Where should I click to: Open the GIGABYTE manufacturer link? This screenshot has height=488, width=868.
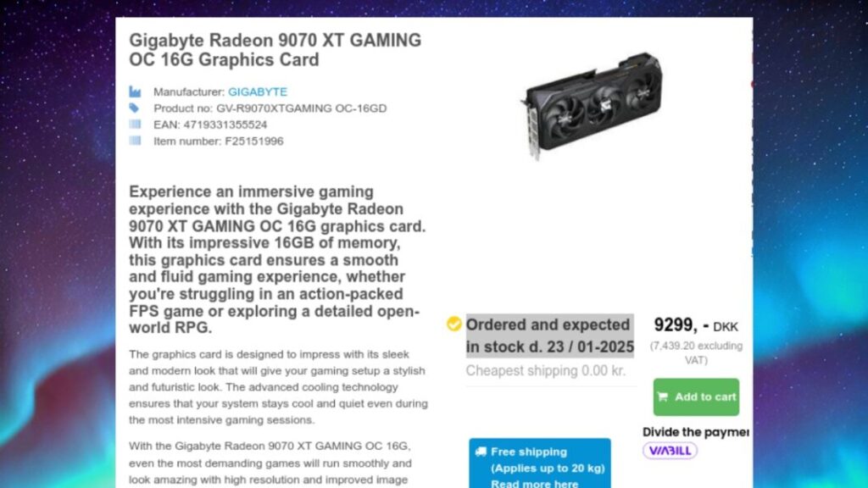click(258, 91)
